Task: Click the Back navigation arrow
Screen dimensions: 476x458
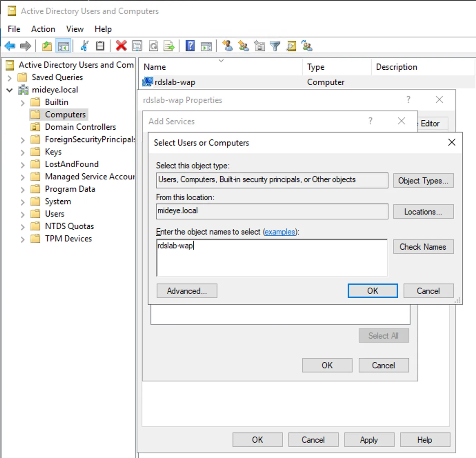Action: click(9, 46)
